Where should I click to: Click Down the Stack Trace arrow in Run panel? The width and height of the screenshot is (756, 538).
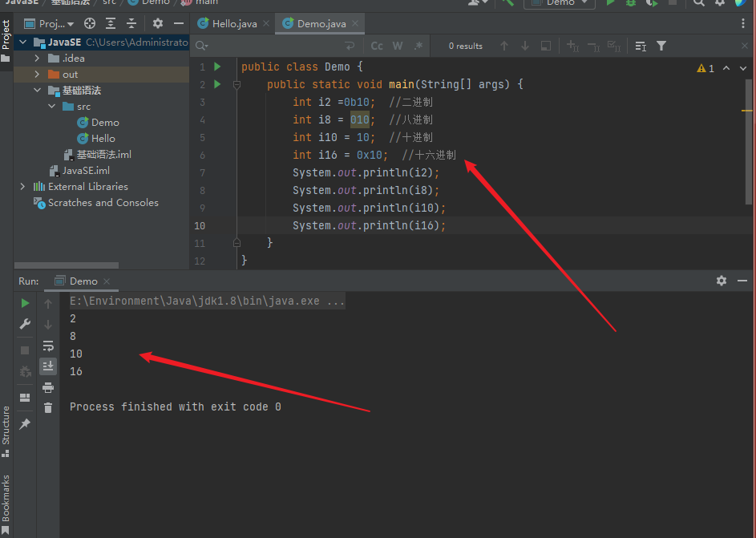pos(48,325)
